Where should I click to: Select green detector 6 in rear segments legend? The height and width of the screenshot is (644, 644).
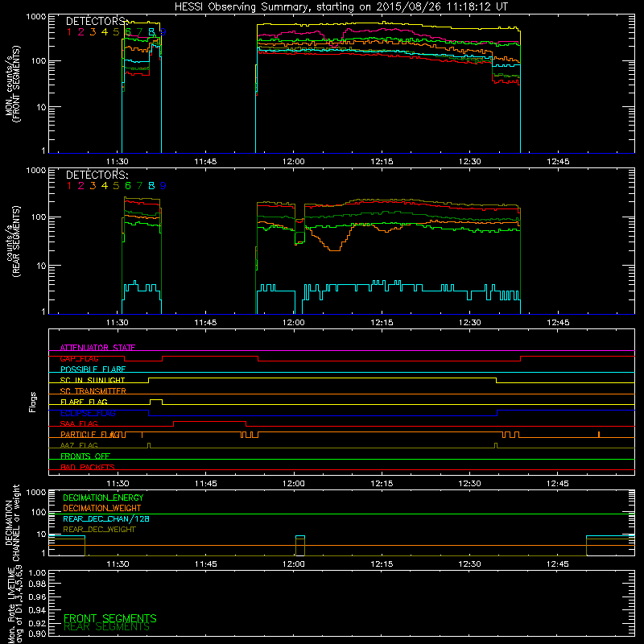click(x=128, y=186)
